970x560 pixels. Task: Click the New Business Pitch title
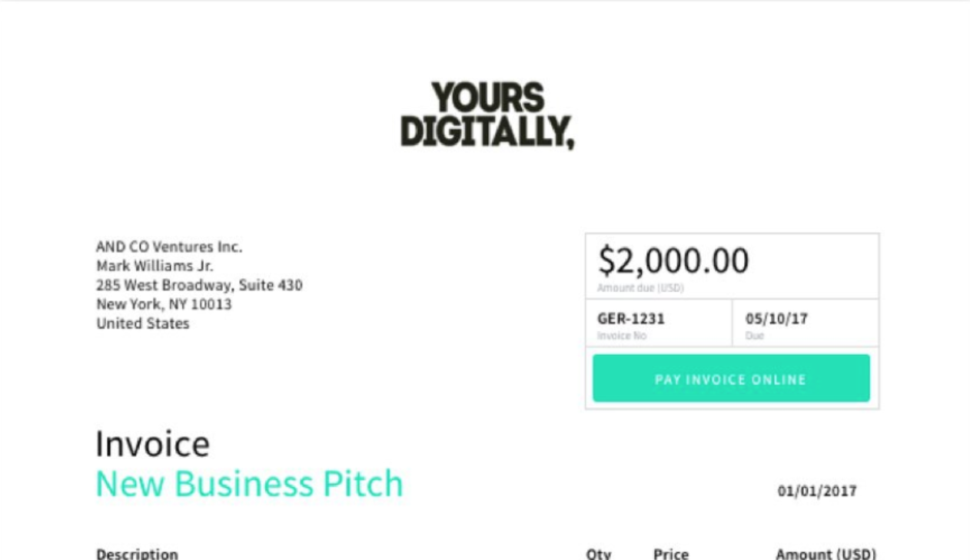pos(249,483)
